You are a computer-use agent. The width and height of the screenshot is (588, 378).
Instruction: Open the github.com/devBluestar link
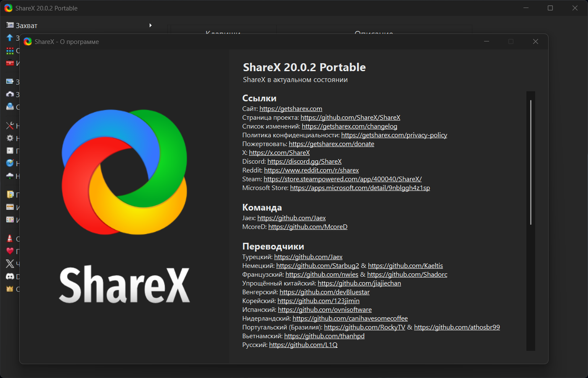click(x=325, y=292)
